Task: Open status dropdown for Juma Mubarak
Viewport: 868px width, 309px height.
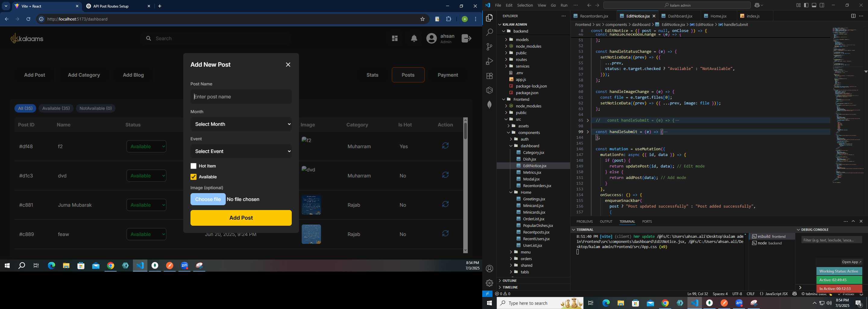Action: [146, 205]
